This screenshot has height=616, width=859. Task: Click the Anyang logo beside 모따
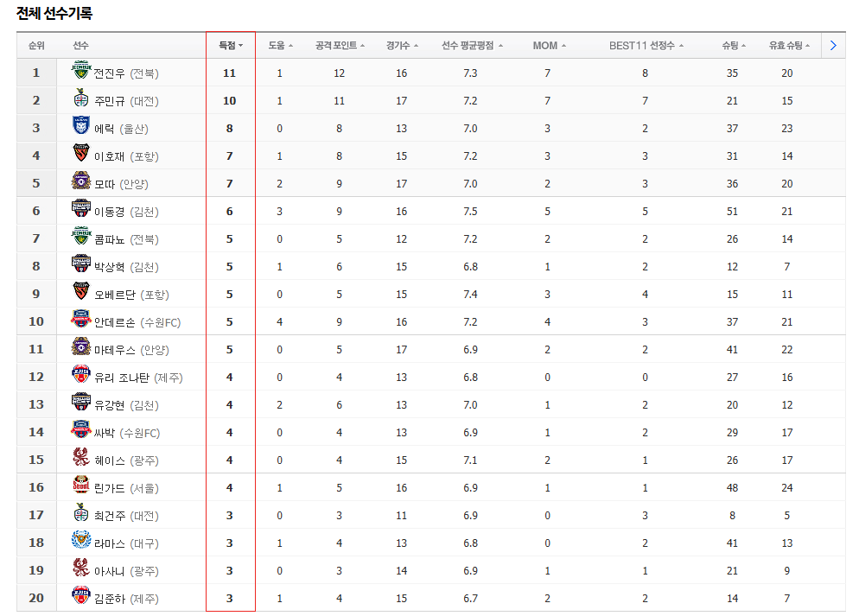pyautogui.click(x=80, y=182)
